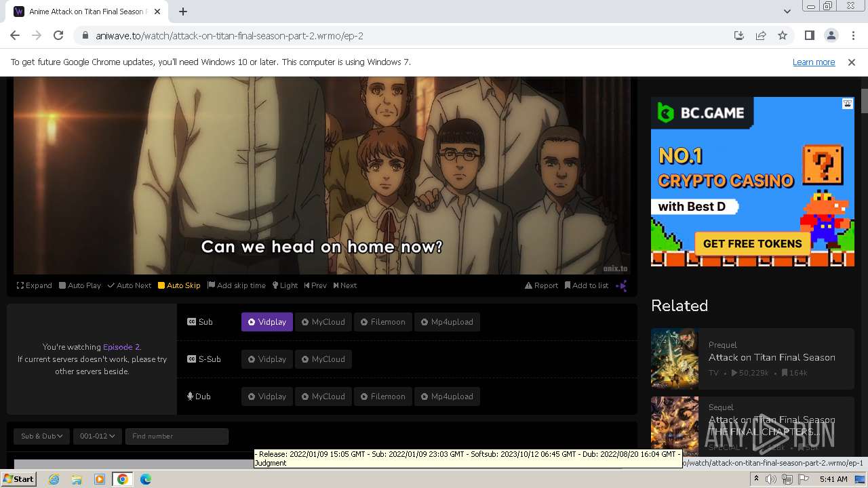Image resolution: width=868 pixels, height=488 pixels.
Task: Select S-Sub MyCloud server
Action: pyautogui.click(x=323, y=359)
